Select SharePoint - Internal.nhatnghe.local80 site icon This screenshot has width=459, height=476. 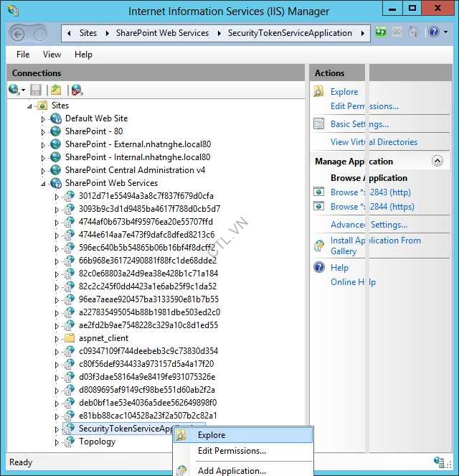pos(56,157)
